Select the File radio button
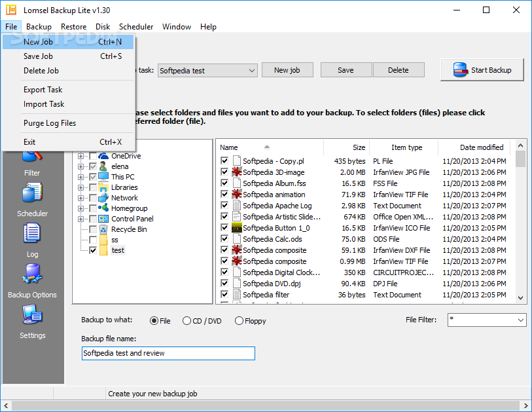 click(154, 321)
